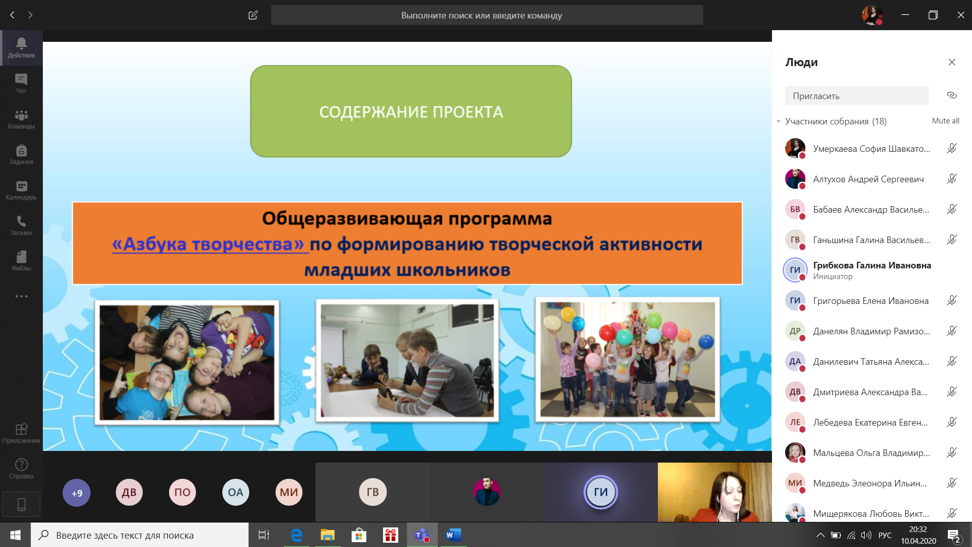Select the woman's live video tile

point(715,492)
